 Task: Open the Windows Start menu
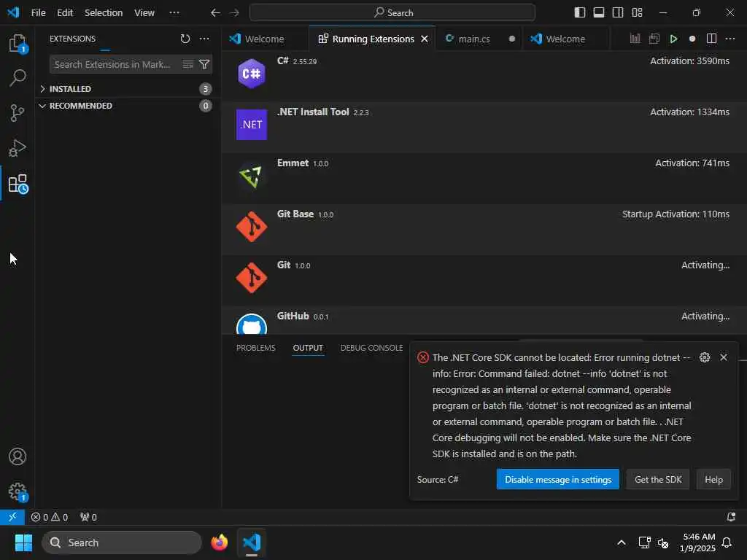click(23, 542)
